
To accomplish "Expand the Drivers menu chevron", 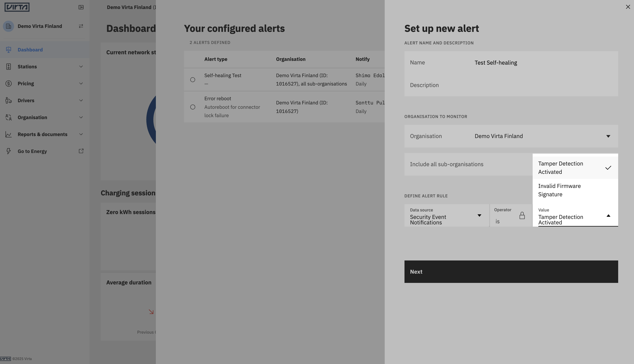I will pos(81,100).
